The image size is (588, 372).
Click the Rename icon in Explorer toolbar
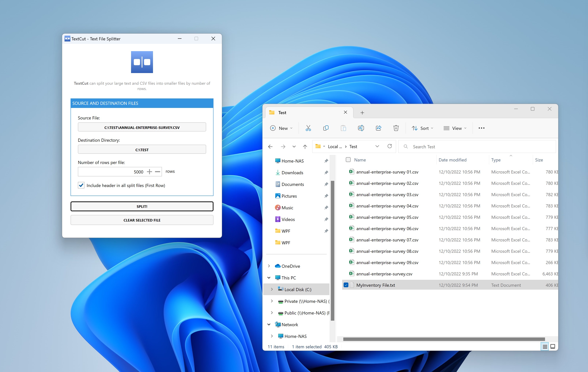tap(361, 128)
